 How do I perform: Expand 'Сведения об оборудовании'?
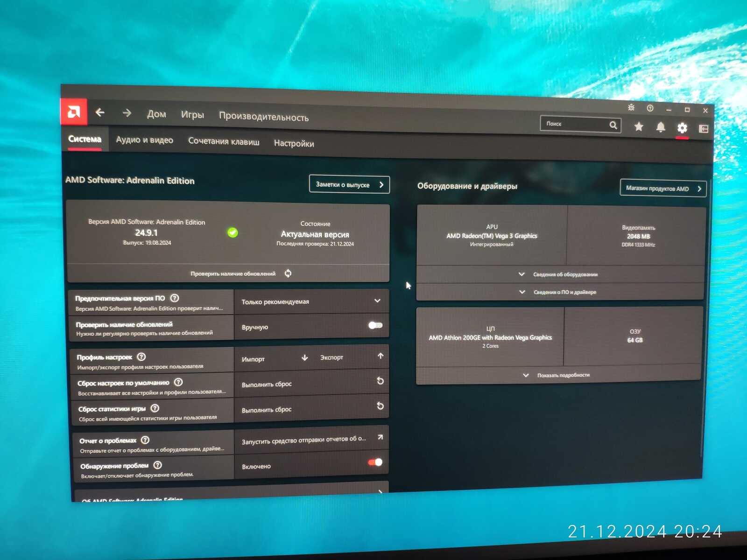[x=559, y=274]
